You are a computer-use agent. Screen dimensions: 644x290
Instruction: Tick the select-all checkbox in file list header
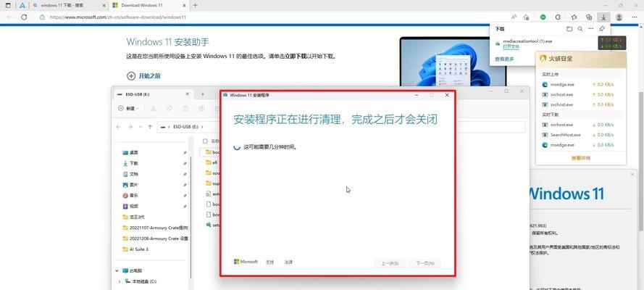click(x=205, y=141)
